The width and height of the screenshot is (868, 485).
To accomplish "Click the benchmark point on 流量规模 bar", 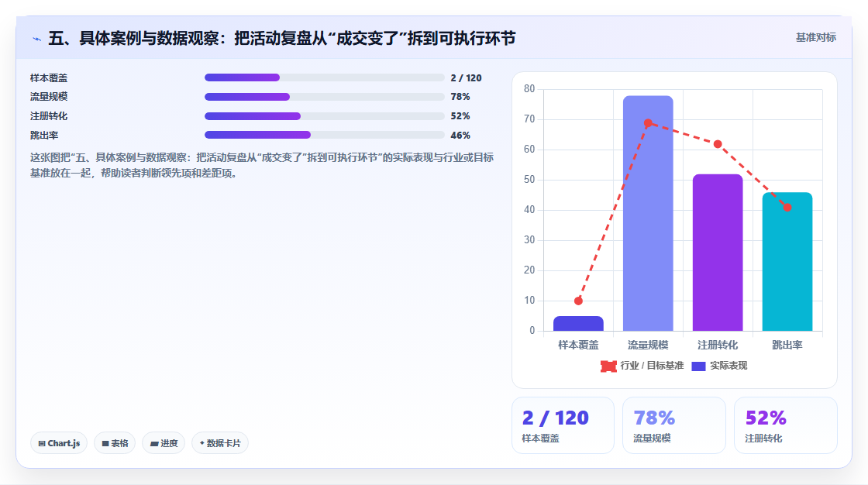I will pyautogui.click(x=648, y=123).
